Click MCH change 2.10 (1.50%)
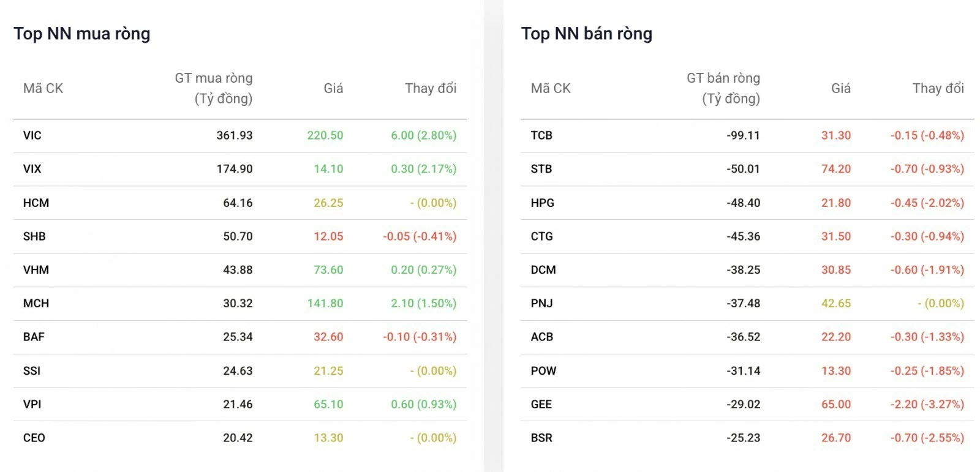 point(424,304)
